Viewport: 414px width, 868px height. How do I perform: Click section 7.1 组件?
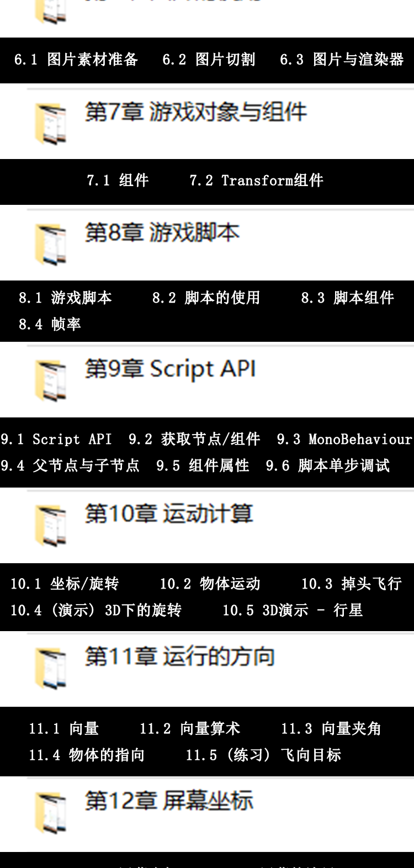[x=118, y=180]
